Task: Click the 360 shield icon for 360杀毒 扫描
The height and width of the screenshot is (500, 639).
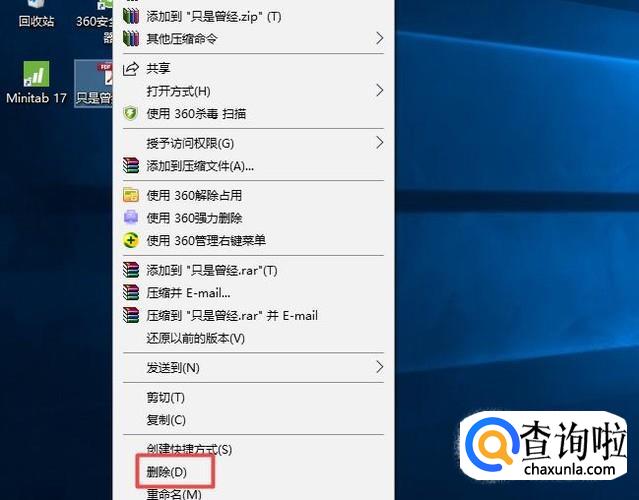Action: coord(130,113)
